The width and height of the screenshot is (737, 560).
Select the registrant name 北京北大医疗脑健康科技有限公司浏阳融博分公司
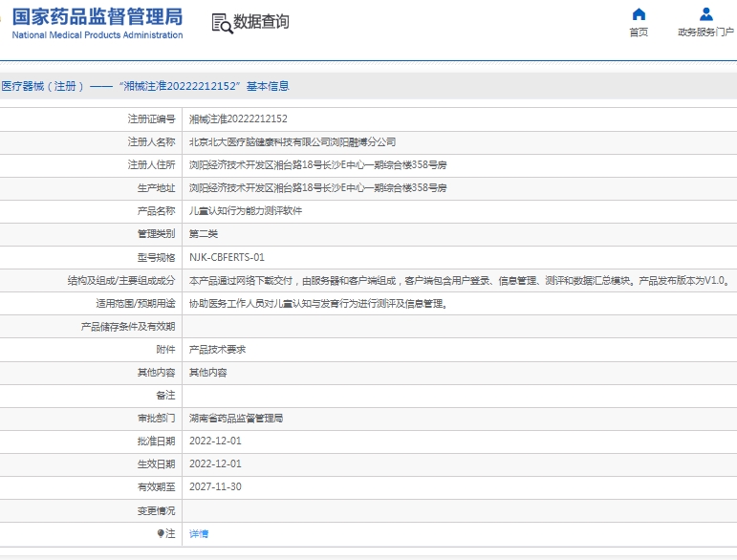(293, 141)
